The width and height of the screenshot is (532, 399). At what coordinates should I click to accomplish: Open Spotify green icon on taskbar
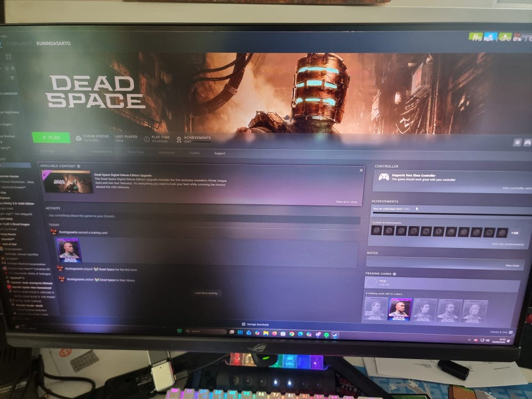[x=326, y=335]
